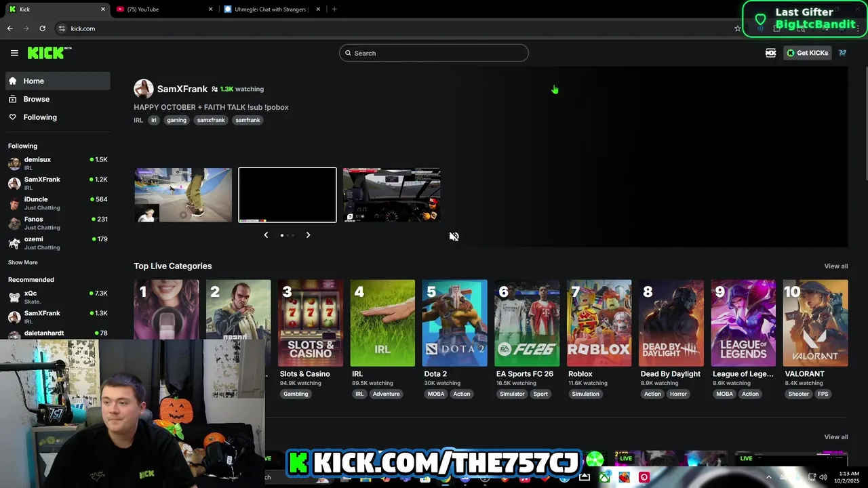Bookmark this page with the star icon

pos(738,28)
